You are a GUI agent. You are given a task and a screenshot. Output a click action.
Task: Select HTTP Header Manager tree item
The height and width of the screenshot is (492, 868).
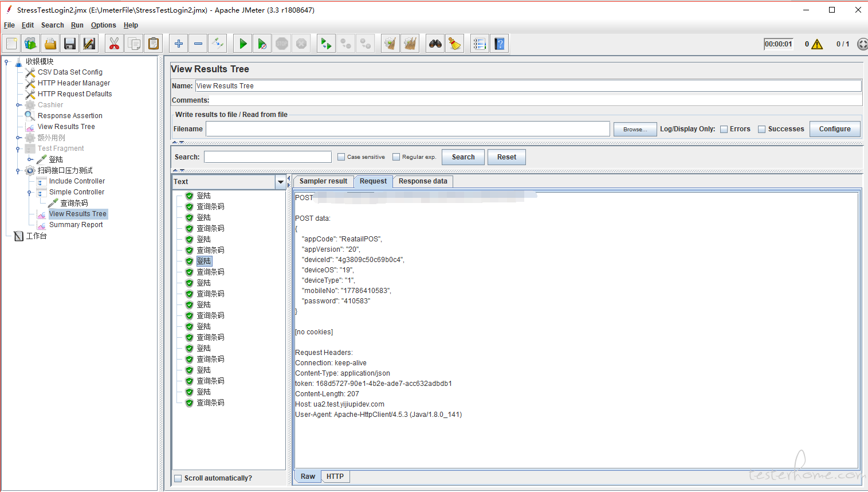pyautogui.click(x=74, y=83)
